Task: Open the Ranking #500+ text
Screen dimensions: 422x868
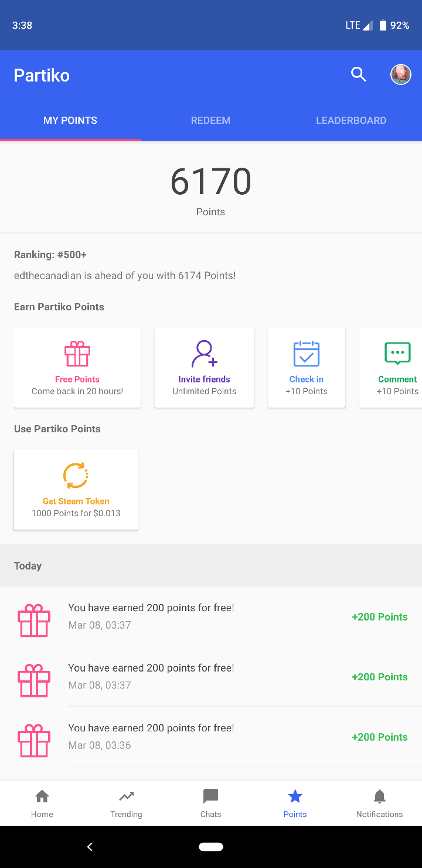Action: [x=50, y=255]
